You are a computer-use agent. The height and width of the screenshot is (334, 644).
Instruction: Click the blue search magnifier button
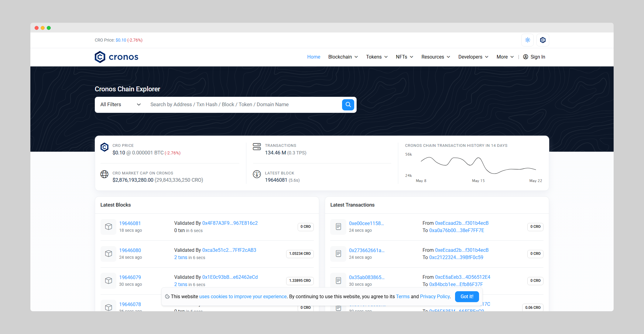pyautogui.click(x=348, y=105)
